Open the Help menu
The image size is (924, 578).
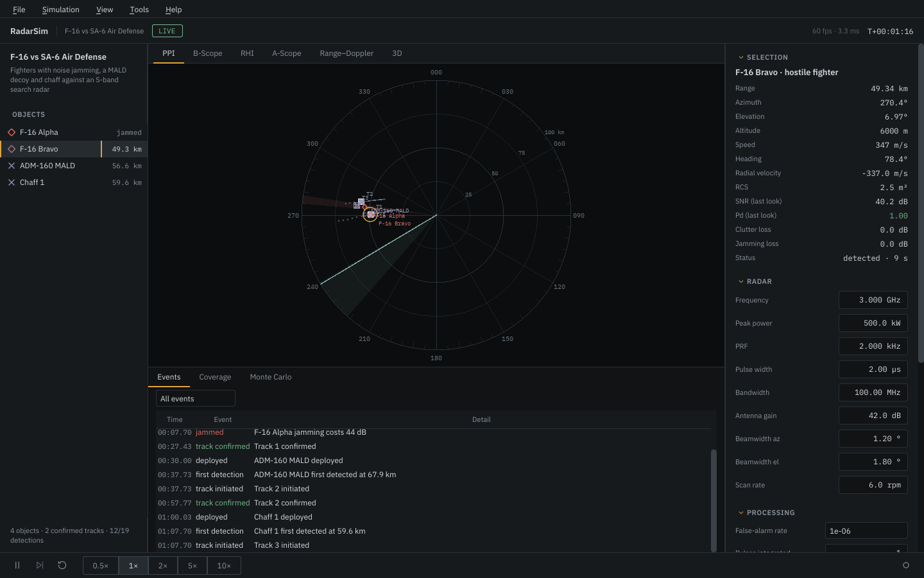click(x=174, y=10)
